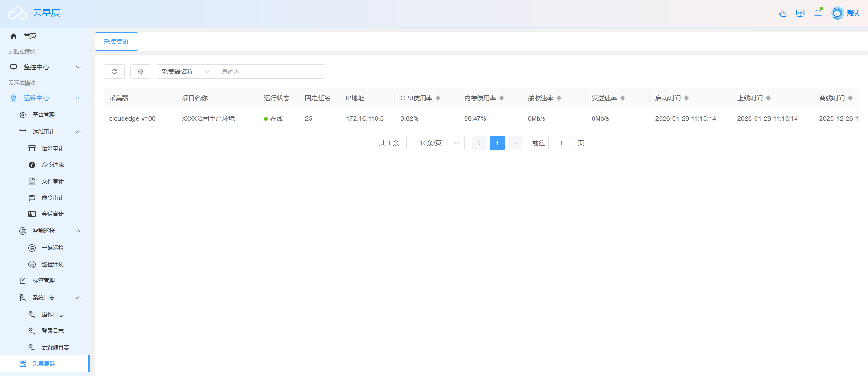Viewport: 868px width, 376px height.
Task: Open 云资源日志 menu item
Action: (56, 347)
